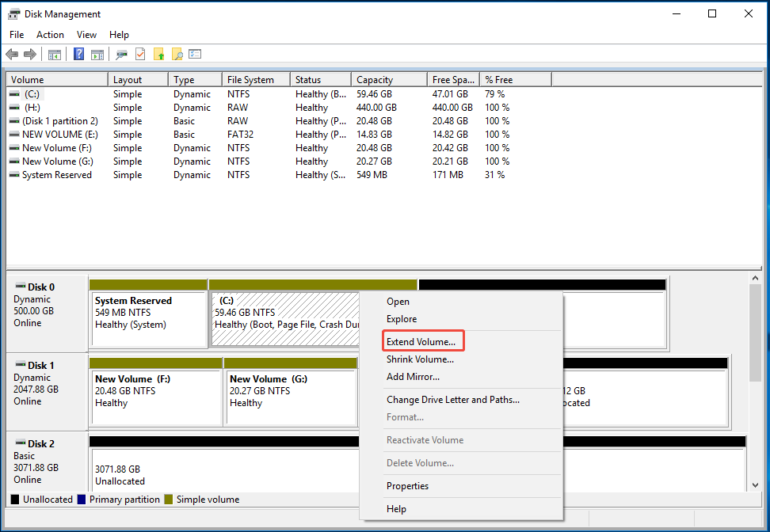The width and height of the screenshot is (770, 532).
Task: Open the View menu
Action: click(86, 35)
